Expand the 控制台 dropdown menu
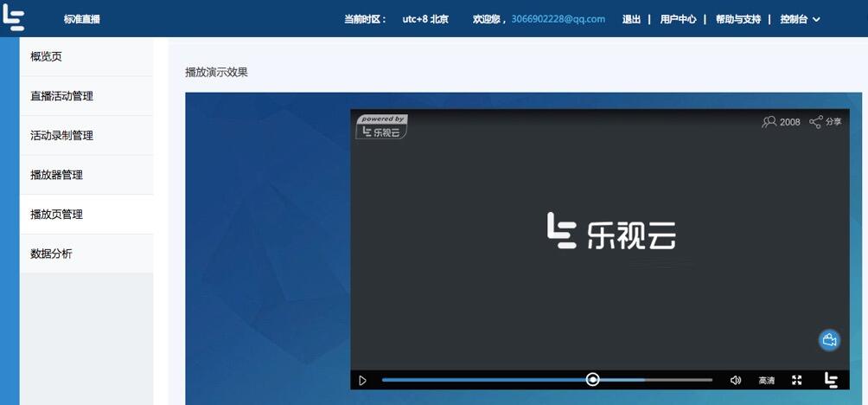 click(800, 19)
